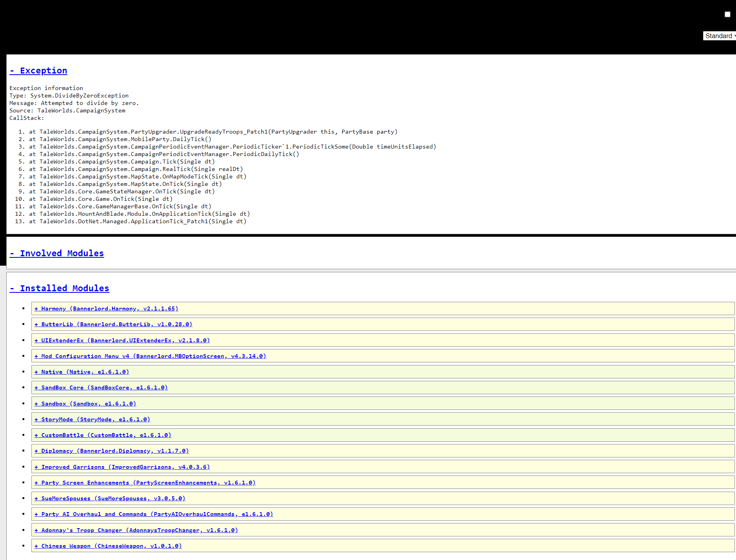Select the System.DivideByZeroException type text
The image size is (736, 560).
79,95
